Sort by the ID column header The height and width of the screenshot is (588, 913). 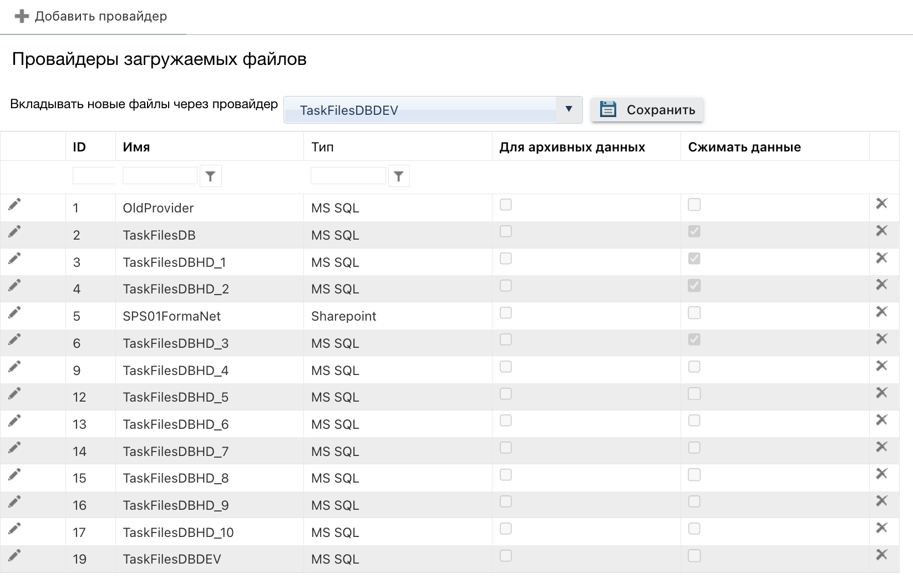click(x=79, y=147)
